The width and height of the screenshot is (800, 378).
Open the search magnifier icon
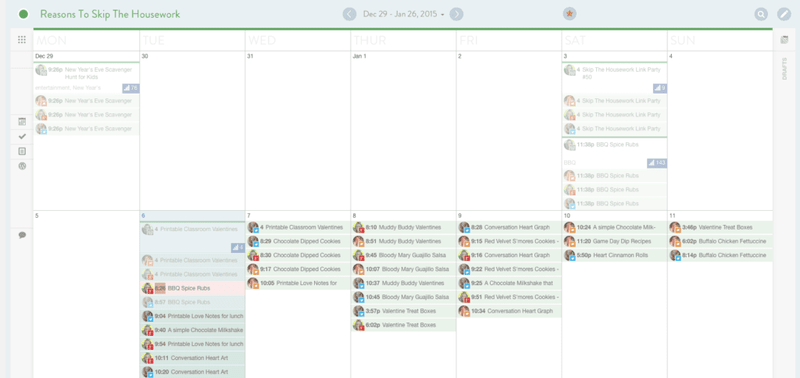pyautogui.click(x=761, y=14)
